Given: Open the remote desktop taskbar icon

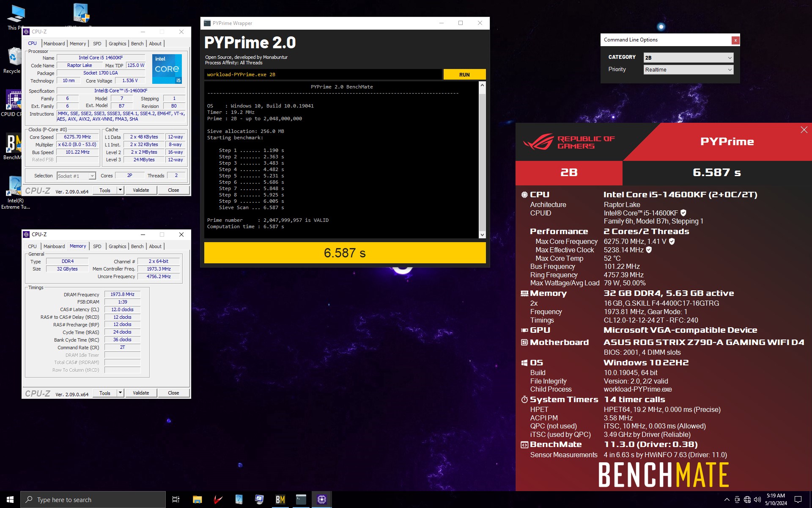Looking at the screenshot, I should 259,500.
